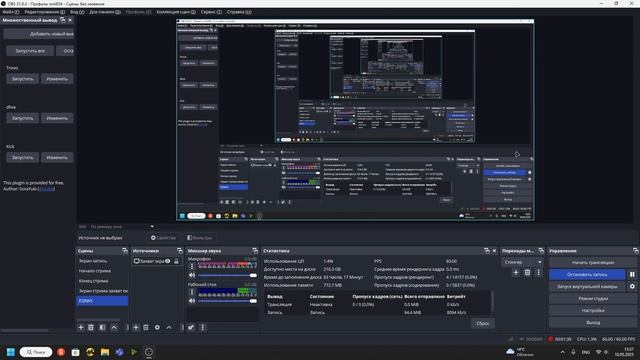The width and height of the screenshot is (640, 360).
Task: Add a transition with the plus icon
Action: pyautogui.click(x=516, y=272)
